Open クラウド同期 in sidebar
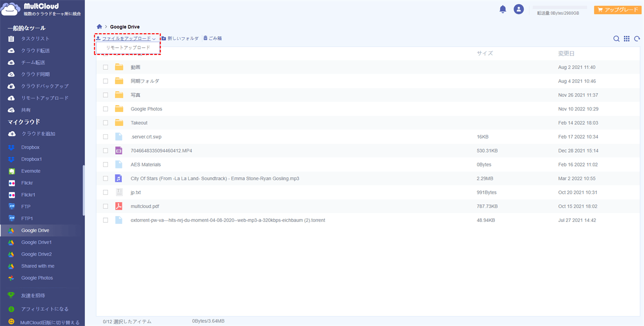Viewport: 644px width, 326px height. (35, 74)
